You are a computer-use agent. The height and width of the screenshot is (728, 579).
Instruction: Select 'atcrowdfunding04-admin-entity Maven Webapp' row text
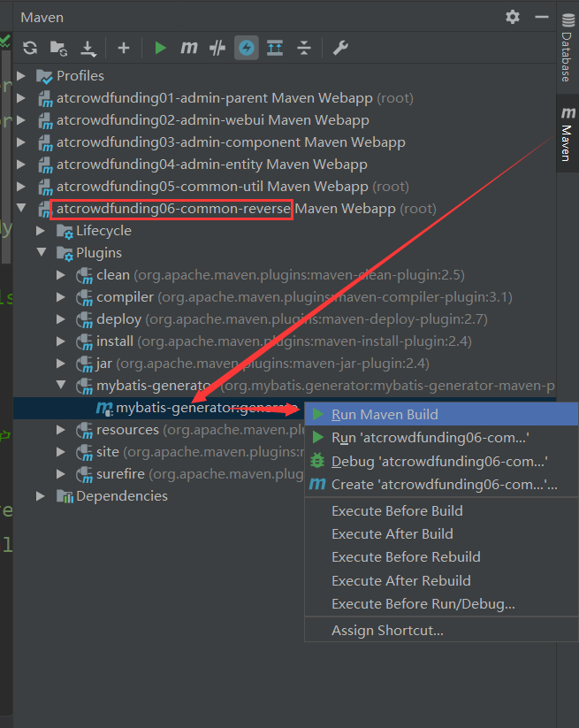212,165
